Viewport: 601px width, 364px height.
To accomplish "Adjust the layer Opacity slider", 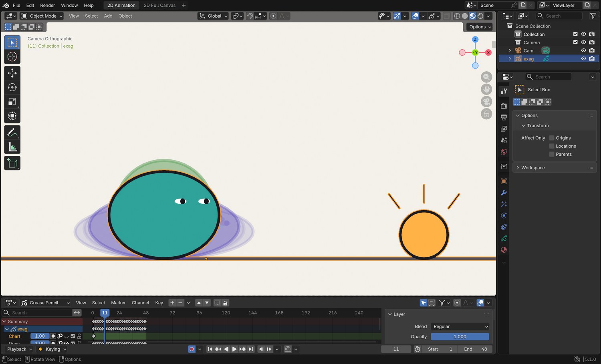I will (460, 337).
